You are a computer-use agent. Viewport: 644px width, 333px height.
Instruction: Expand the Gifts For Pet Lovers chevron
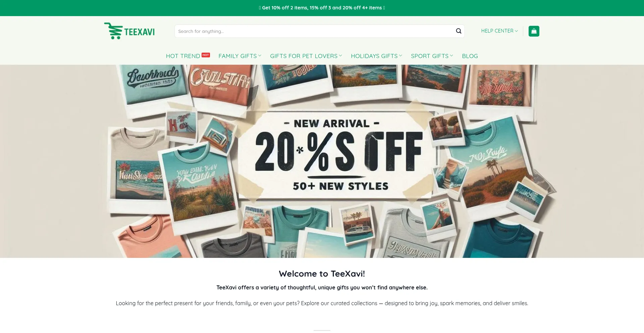pyautogui.click(x=340, y=56)
